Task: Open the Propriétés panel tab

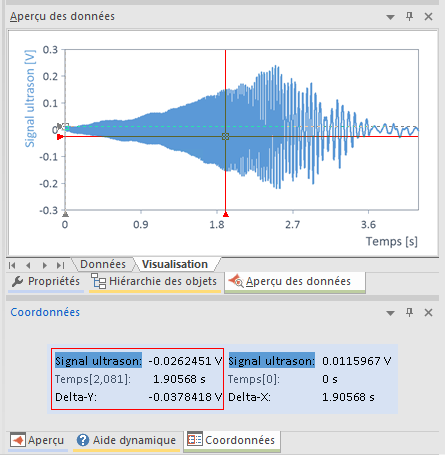Action: pyautogui.click(x=46, y=282)
